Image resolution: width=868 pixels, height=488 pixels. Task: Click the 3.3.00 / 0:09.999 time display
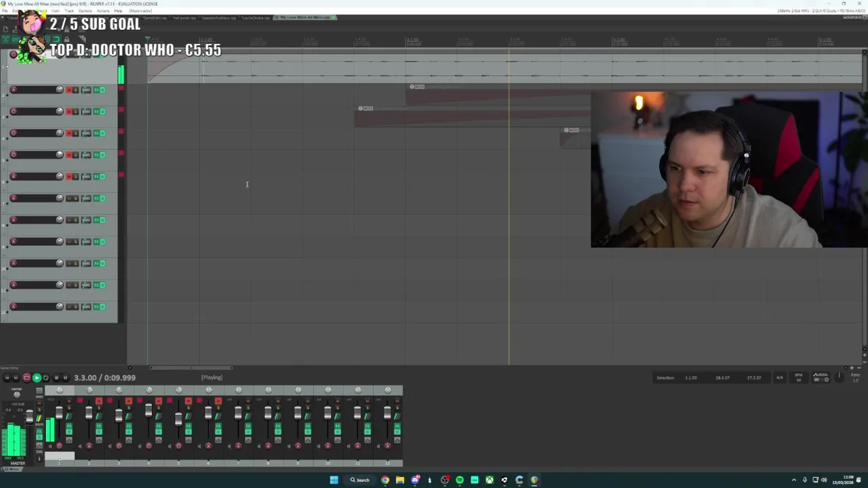[x=104, y=378]
